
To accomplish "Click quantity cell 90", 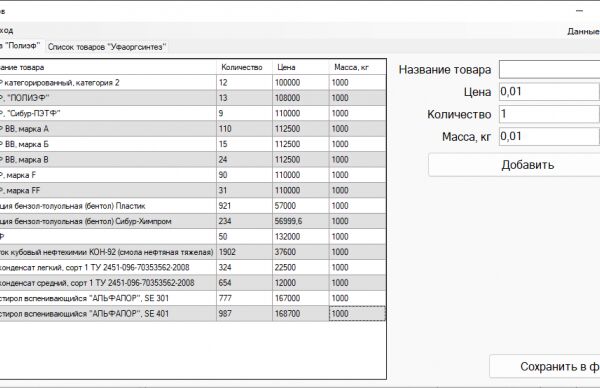I will tap(244, 175).
